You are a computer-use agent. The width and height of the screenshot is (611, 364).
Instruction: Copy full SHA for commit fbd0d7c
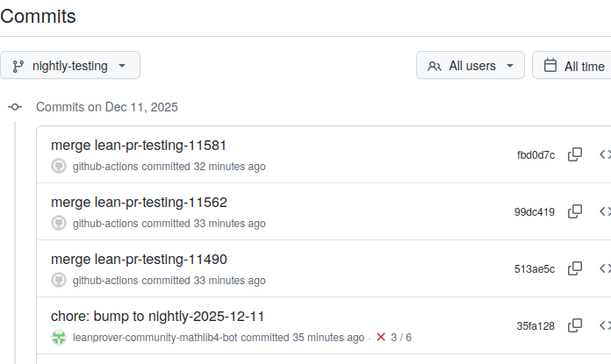(575, 154)
